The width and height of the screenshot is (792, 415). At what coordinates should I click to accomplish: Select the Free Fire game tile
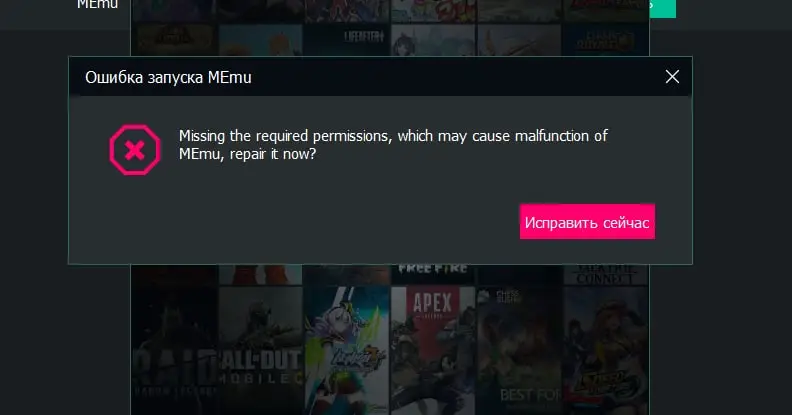[433, 274]
